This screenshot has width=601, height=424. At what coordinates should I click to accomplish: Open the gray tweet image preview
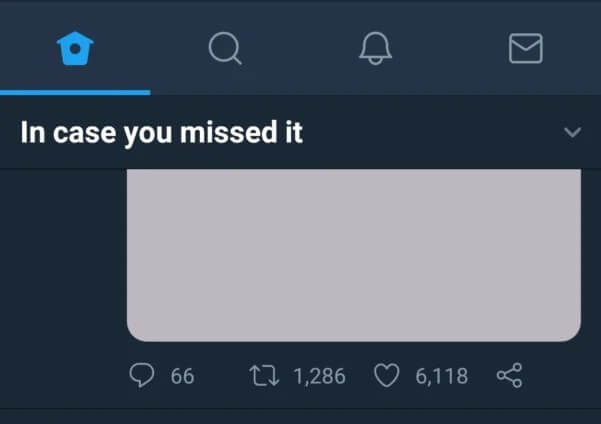(354, 255)
